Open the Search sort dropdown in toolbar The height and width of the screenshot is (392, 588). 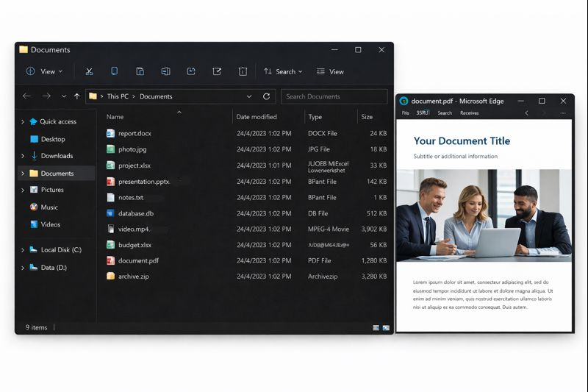283,71
